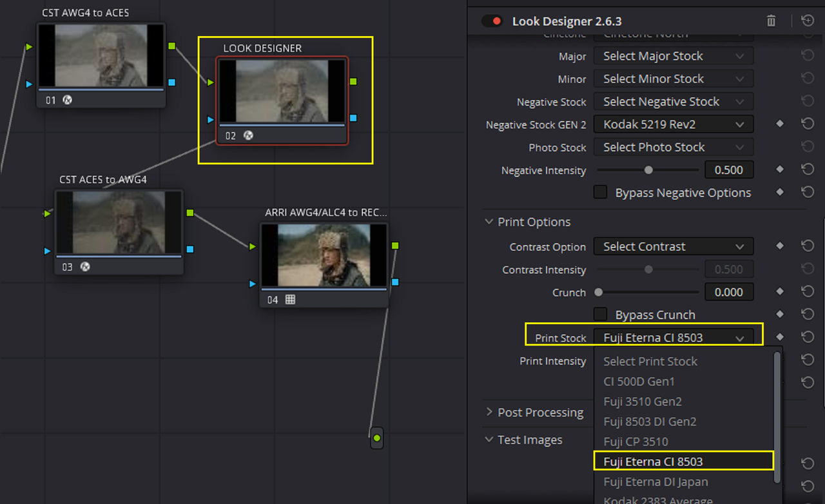Click the Print Intensity label
The width and height of the screenshot is (825, 504).
553,361
